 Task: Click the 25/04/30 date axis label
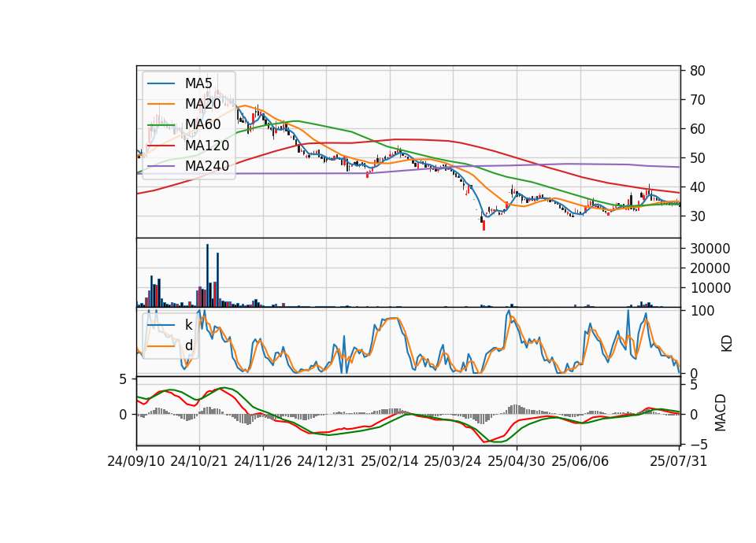(517, 461)
